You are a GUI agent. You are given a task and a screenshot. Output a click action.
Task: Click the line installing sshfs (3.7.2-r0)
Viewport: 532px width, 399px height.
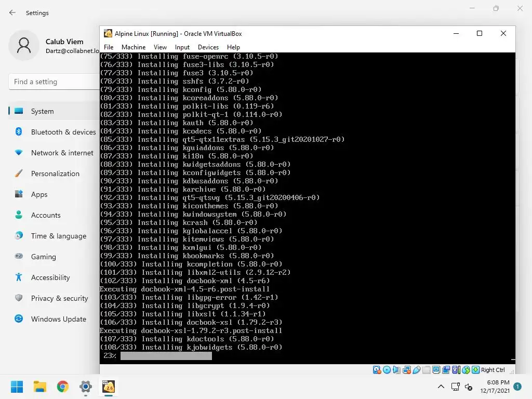pyautogui.click(x=175, y=81)
